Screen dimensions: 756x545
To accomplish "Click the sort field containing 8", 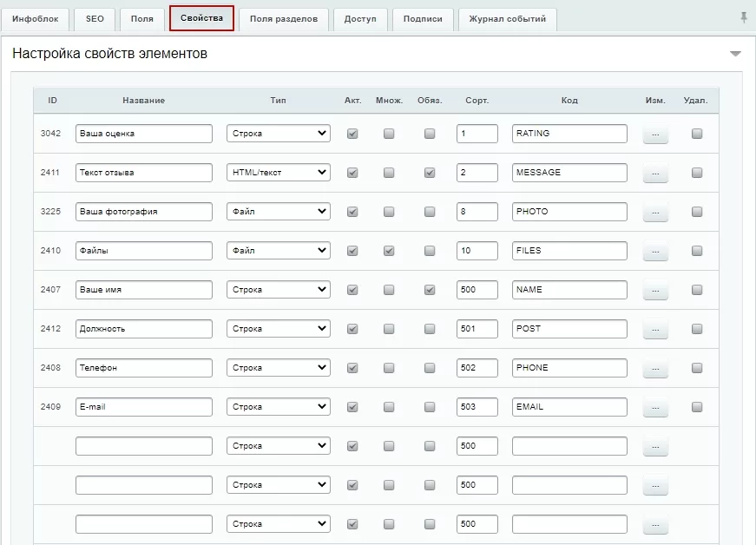I will (477, 212).
